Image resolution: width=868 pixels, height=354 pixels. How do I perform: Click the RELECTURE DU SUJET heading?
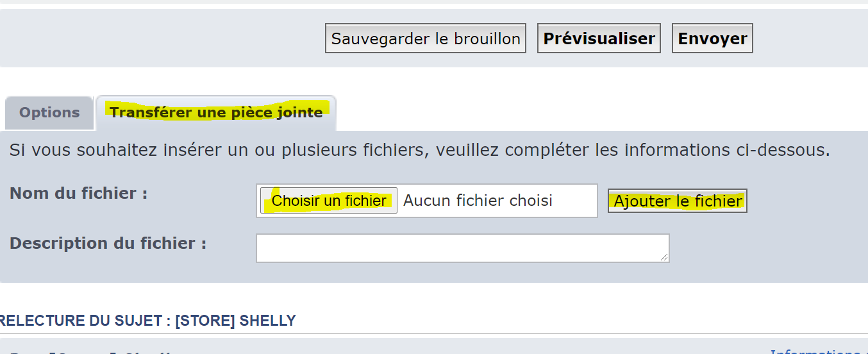pos(83,321)
